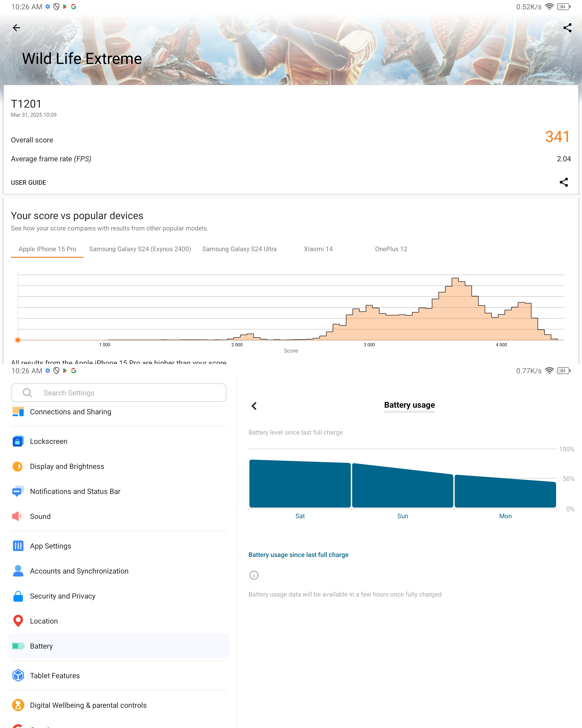Tap the App Settings sliders icon
The width and height of the screenshot is (582, 728).
coord(18,546)
